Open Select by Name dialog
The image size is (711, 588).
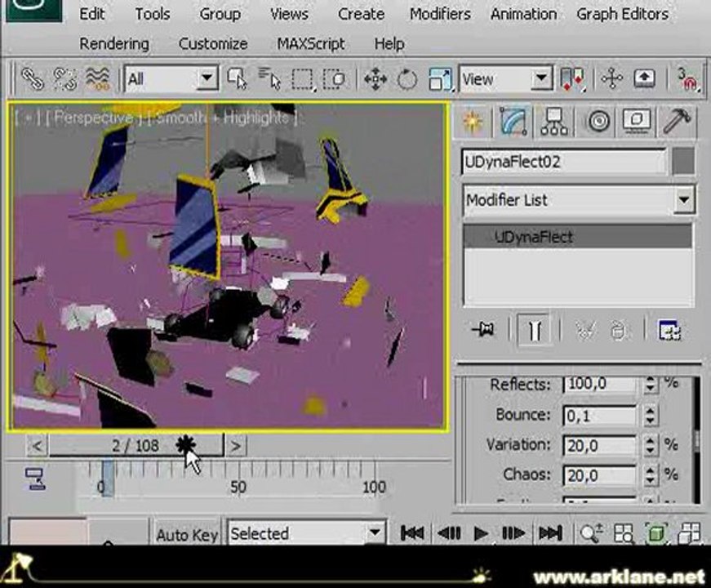tap(270, 79)
